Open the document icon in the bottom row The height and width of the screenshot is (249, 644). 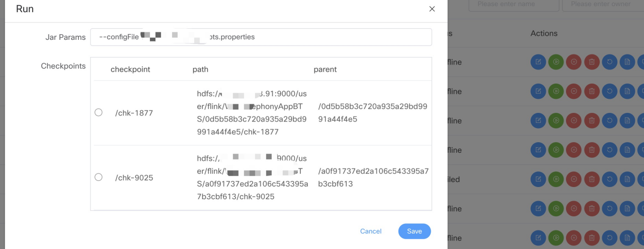click(627, 237)
